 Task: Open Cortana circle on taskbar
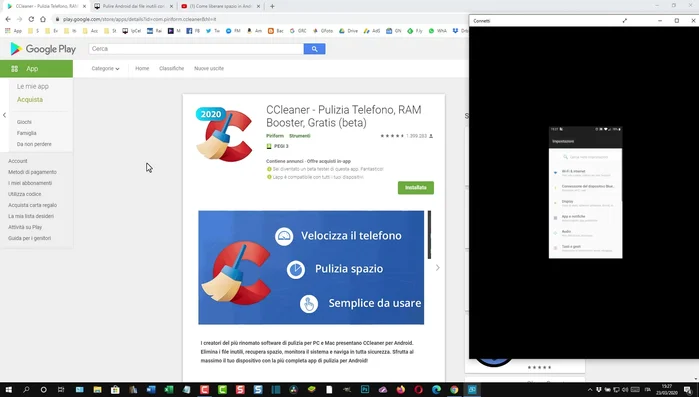[43, 389]
